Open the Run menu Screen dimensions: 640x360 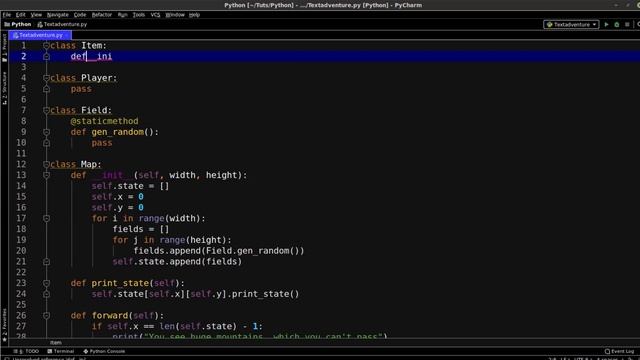122,15
